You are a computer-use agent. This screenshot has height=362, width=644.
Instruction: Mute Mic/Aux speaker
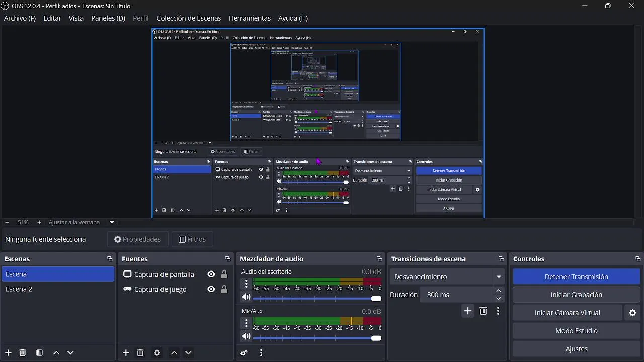click(246, 337)
